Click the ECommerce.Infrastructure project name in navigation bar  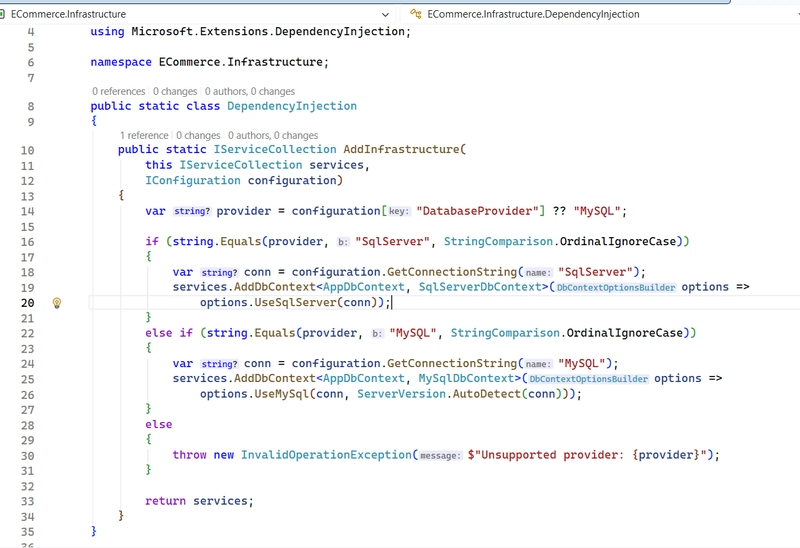68,14
